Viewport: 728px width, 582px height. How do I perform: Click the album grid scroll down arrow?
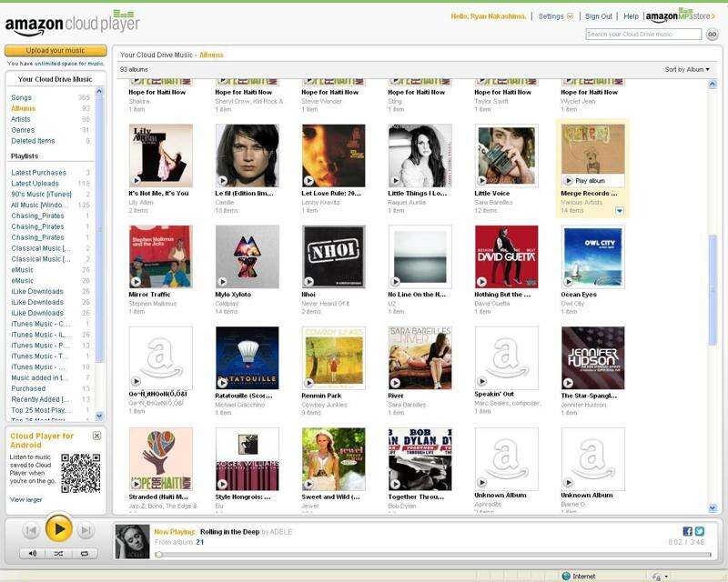(x=713, y=508)
